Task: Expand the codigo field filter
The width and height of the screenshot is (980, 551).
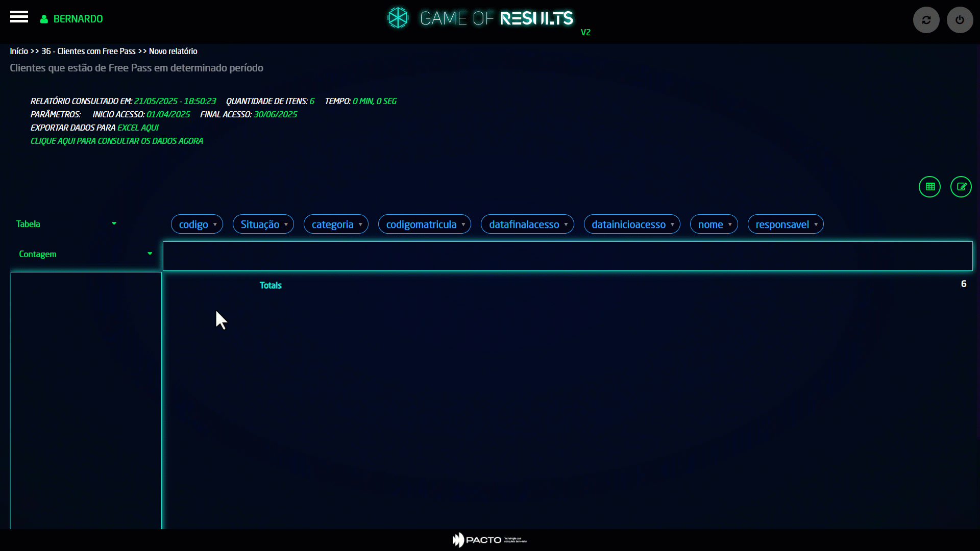Action: [x=215, y=224]
